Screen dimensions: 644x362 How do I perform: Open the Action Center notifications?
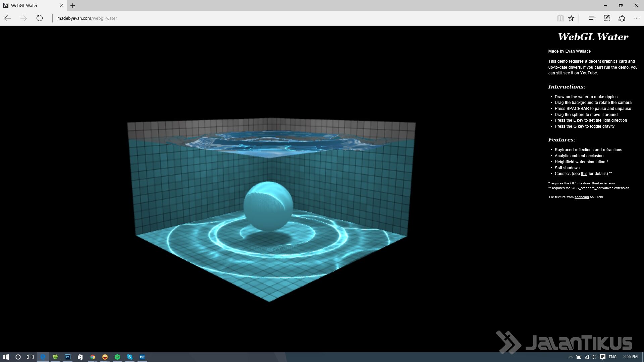pyautogui.click(x=603, y=357)
